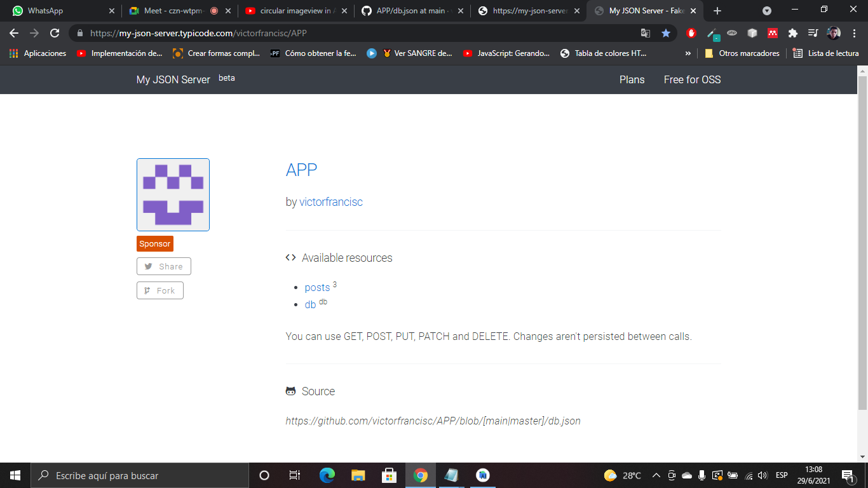The image size is (868, 488).
Task: Show hidden system tray icons
Action: tap(656, 475)
